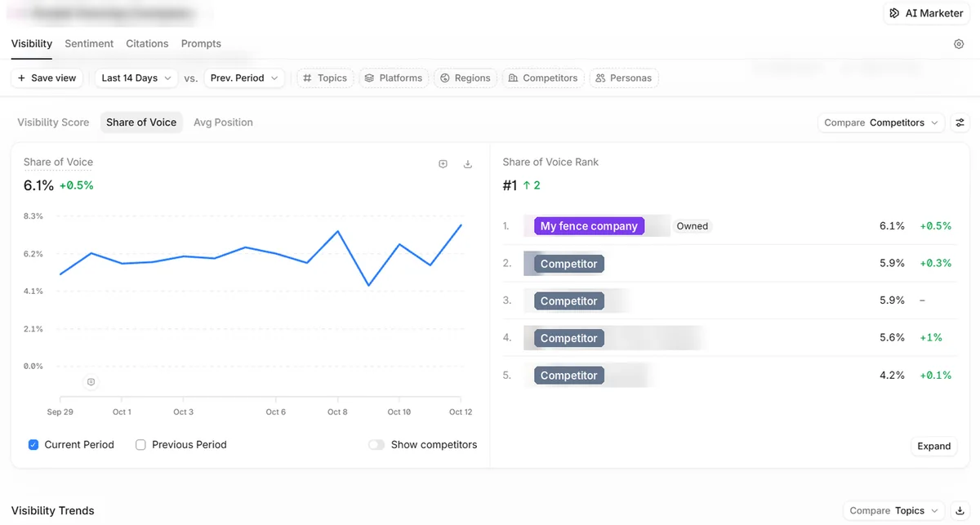Filter by Competitors
Screen dimensions: 980x525
543,78
